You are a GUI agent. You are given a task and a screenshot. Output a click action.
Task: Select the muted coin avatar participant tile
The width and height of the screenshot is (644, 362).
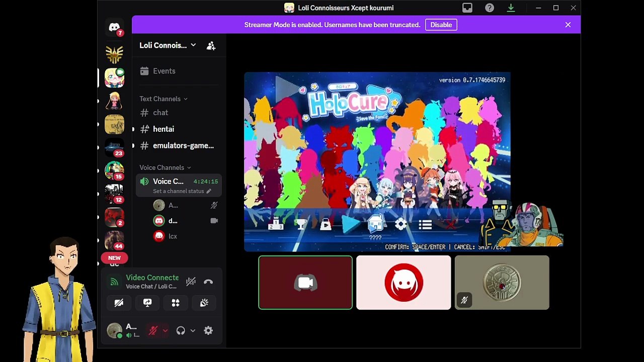(502, 283)
